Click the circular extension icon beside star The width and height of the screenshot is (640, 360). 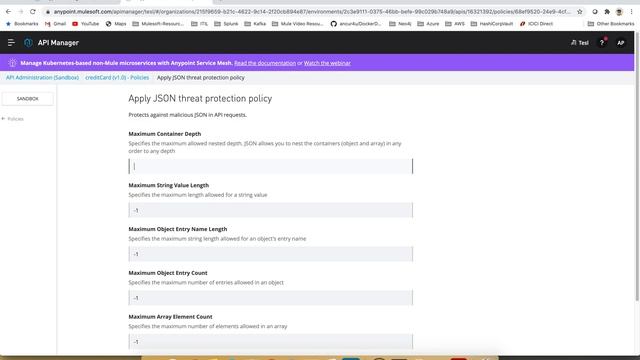click(x=595, y=12)
